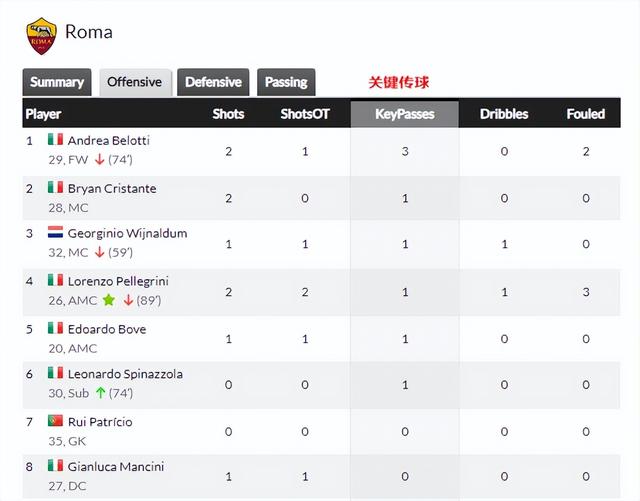Viewport: 640px width, 501px height.
Task: Click the Portugal flag next to Rui Patrício
Action: [x=56, y=421]
